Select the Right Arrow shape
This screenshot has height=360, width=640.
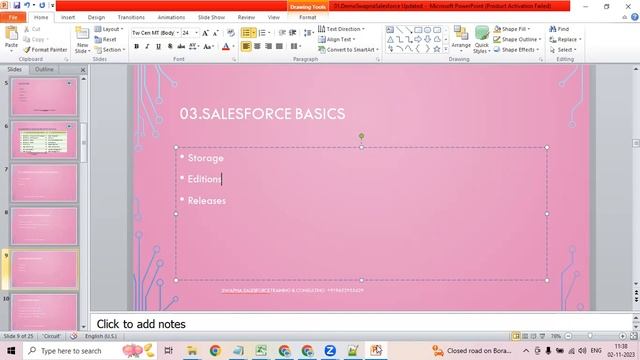(x=418, y=39)
